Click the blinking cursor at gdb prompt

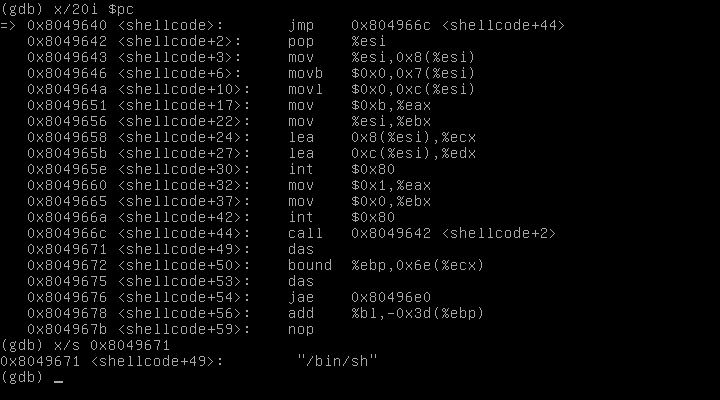pos(59,378)
